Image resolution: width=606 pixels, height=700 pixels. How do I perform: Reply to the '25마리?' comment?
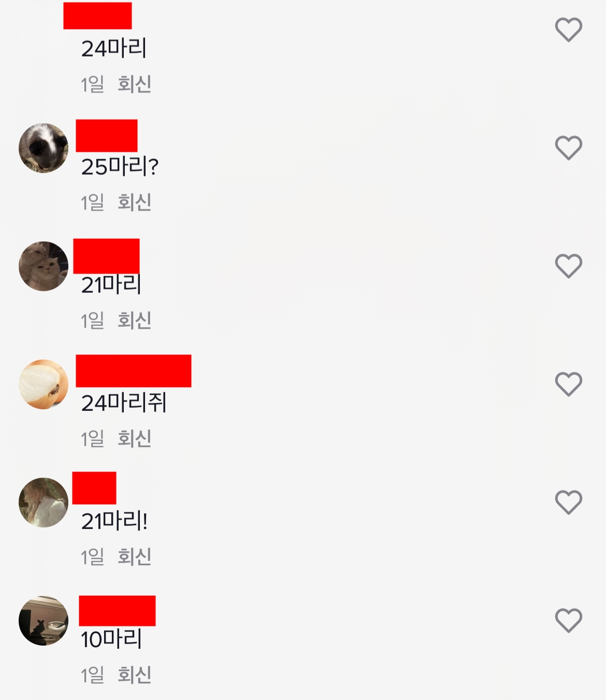click(134, 202)
